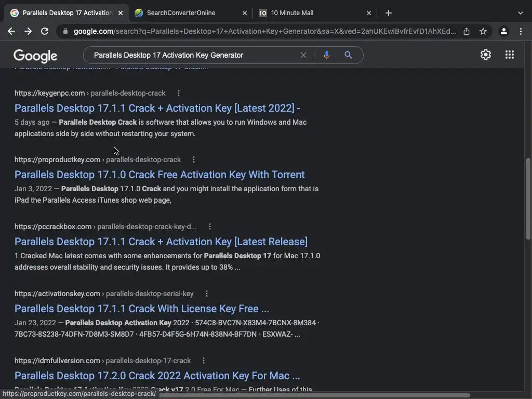Click the keygenpc.com URL breadcrumb
Viewport: 532px width, 399px height.
tap(90, 93)
